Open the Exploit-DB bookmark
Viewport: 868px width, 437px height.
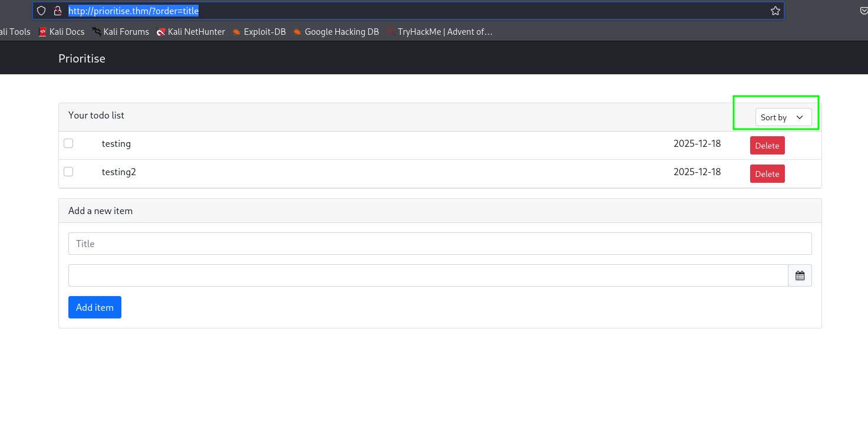point(259,32)
